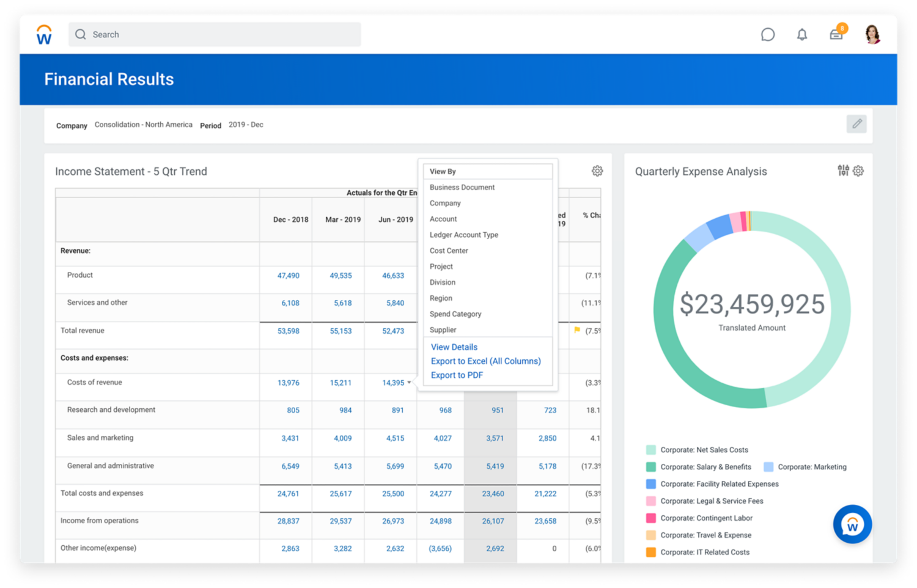Launch the floating Workday assistant bubble
The image size is (917, 588).
click(852, 524)
